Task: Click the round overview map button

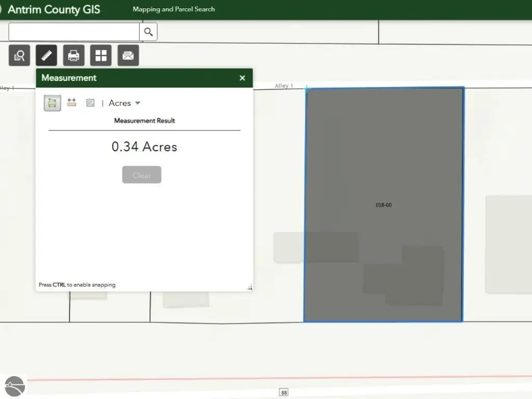Action: tap(15, 386)
